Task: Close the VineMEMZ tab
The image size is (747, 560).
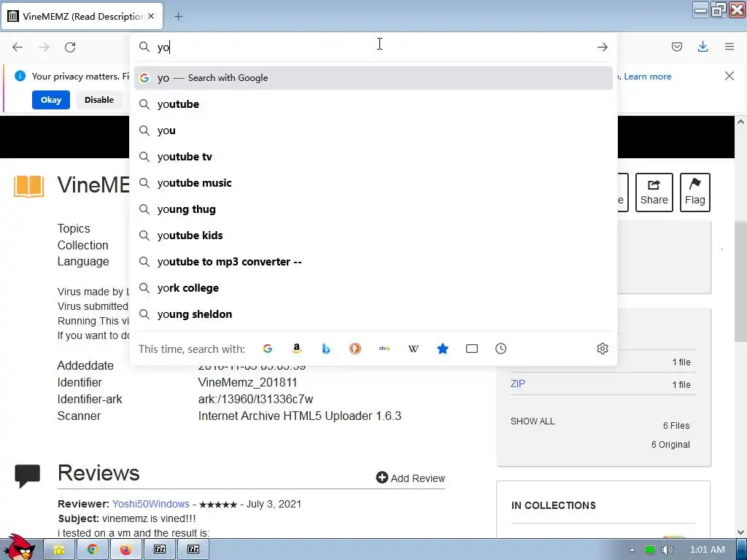Action: pyautogui.click(x=151, y=16)
